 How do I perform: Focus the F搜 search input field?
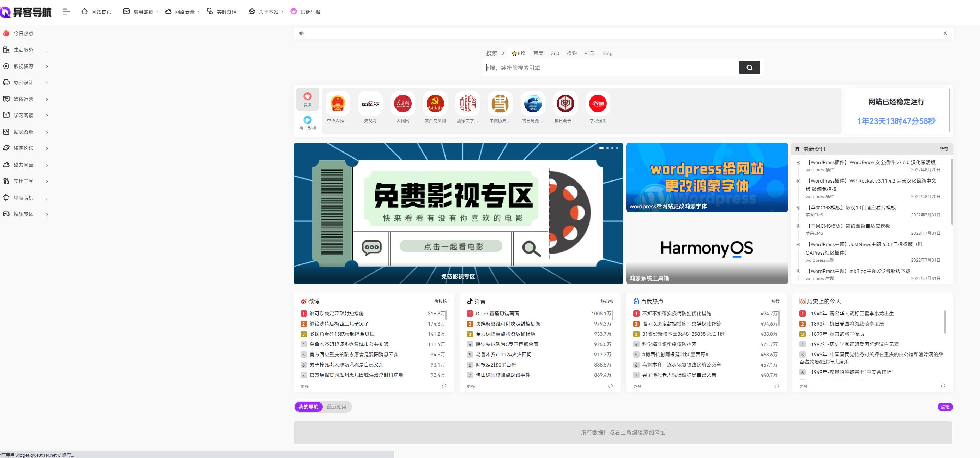click(x=611, y=68)
